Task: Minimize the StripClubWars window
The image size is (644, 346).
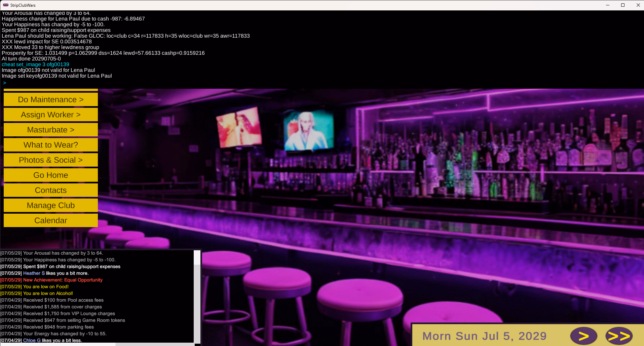Action: coord(608,5)
